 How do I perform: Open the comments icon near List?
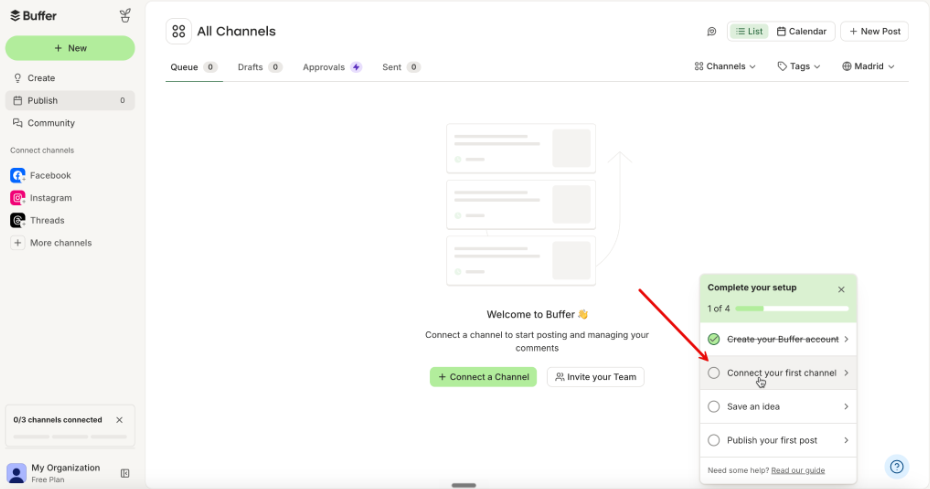712,31
